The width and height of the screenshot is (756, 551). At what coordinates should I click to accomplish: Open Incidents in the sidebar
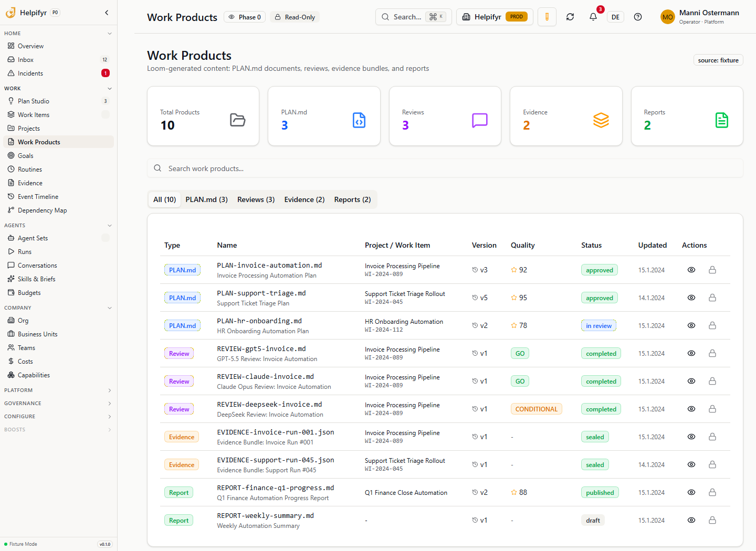(58, 73)
